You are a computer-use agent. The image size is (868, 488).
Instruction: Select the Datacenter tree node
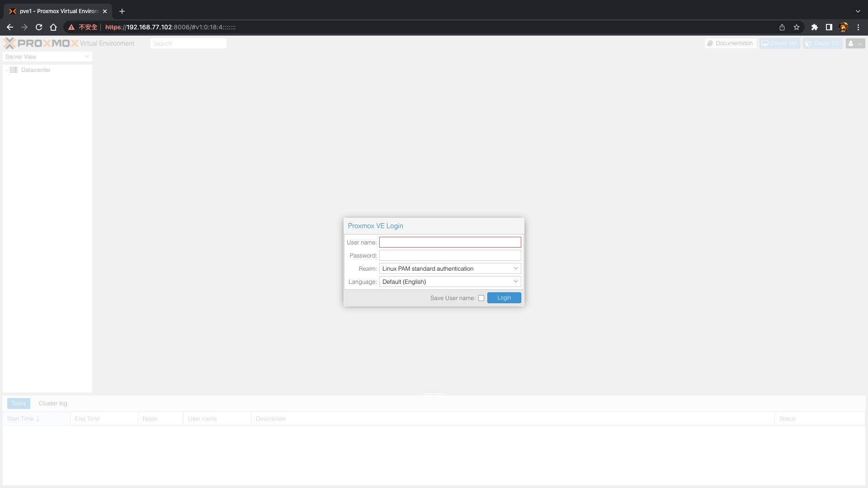pyautogui.click(x=36, y=70)
